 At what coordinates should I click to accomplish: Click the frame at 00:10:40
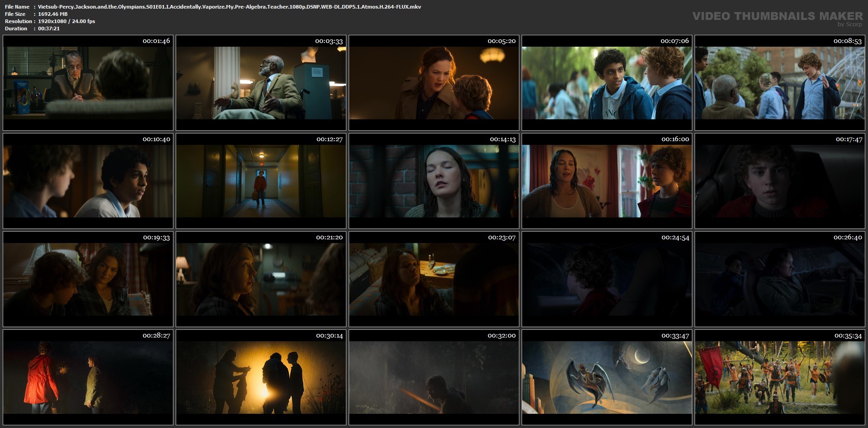[88, 181]
